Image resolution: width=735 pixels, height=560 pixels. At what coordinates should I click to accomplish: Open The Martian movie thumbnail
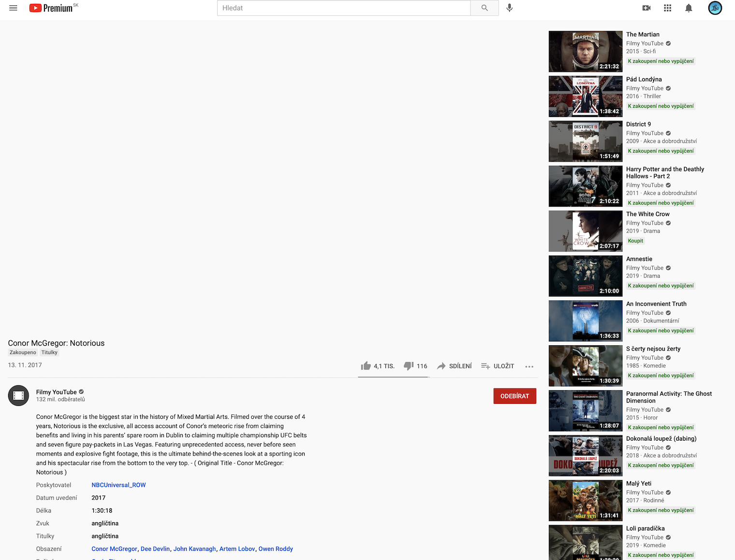(x=586, y=52)
